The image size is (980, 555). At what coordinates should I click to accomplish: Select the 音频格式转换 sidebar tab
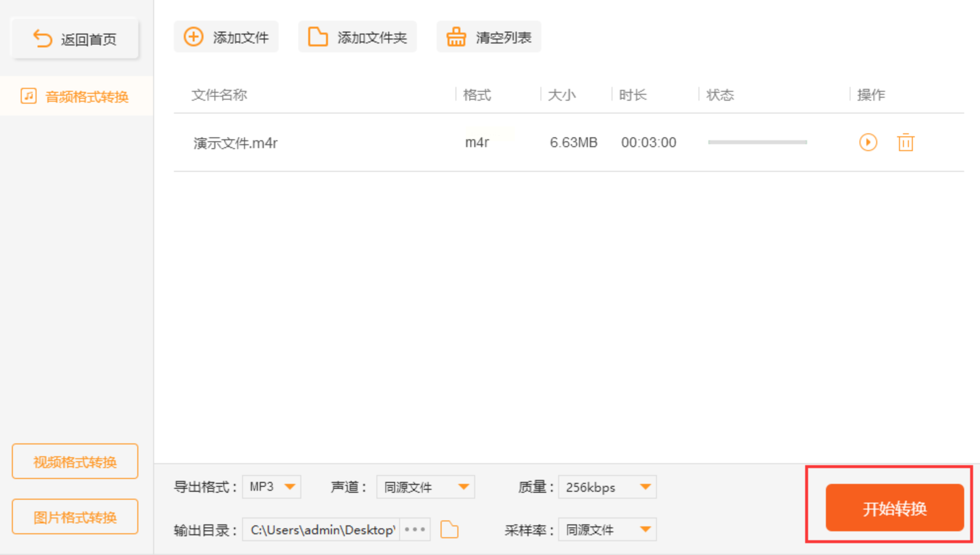[x=86, y=96]
